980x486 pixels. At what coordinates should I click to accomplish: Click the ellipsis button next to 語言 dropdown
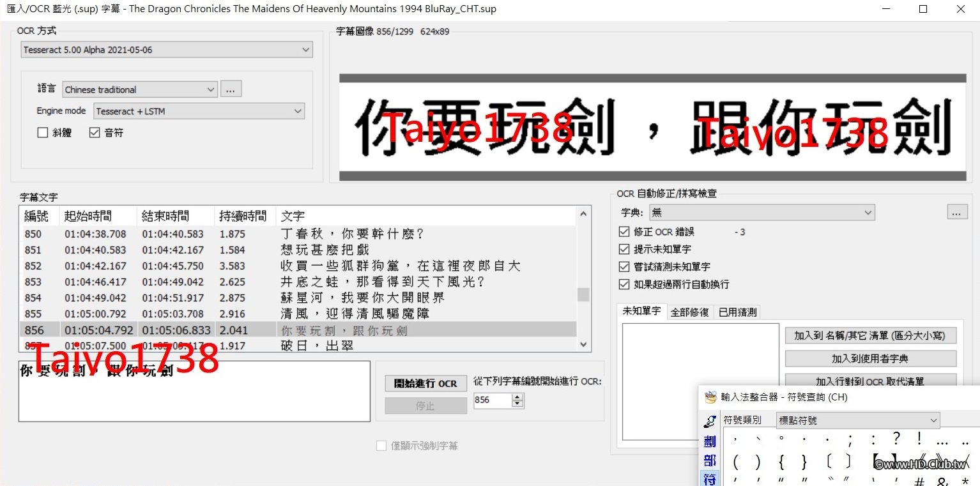[x=231, y=89]
